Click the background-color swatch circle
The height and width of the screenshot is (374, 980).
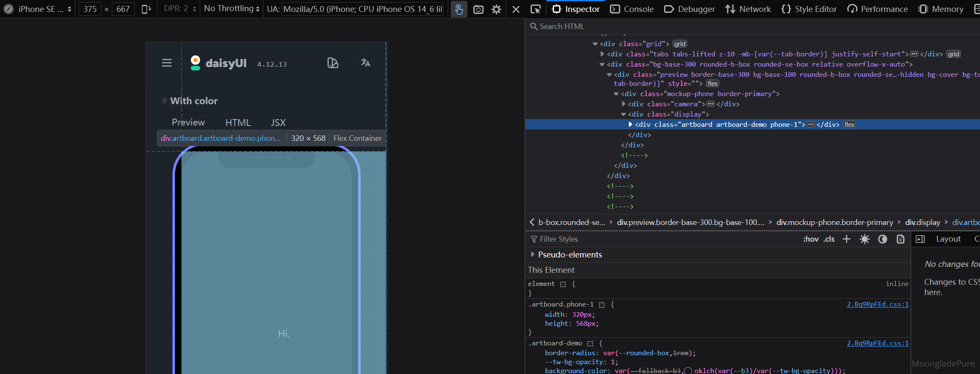[x=688, y=371]
